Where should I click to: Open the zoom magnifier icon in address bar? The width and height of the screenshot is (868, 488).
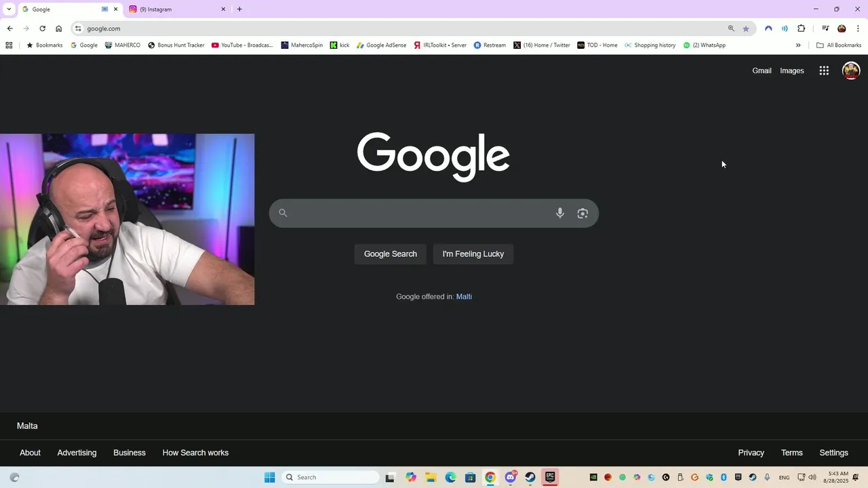pos(731,28)
